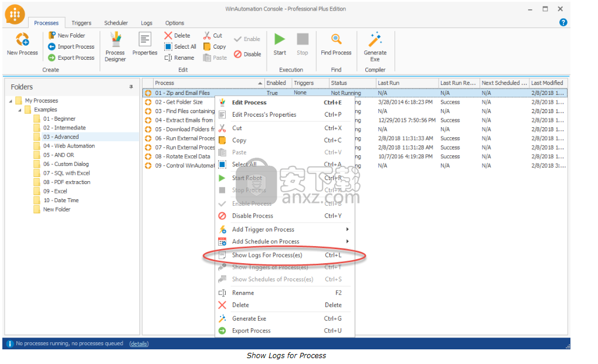Switch to the Scheduler tab

(x=116, y=23)
